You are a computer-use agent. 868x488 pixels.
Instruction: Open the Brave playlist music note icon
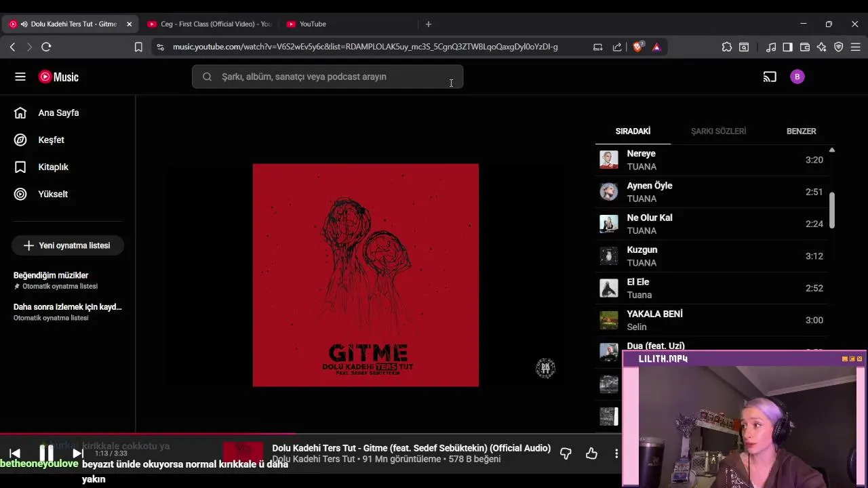pyautogui.click(x=771, y=47)
